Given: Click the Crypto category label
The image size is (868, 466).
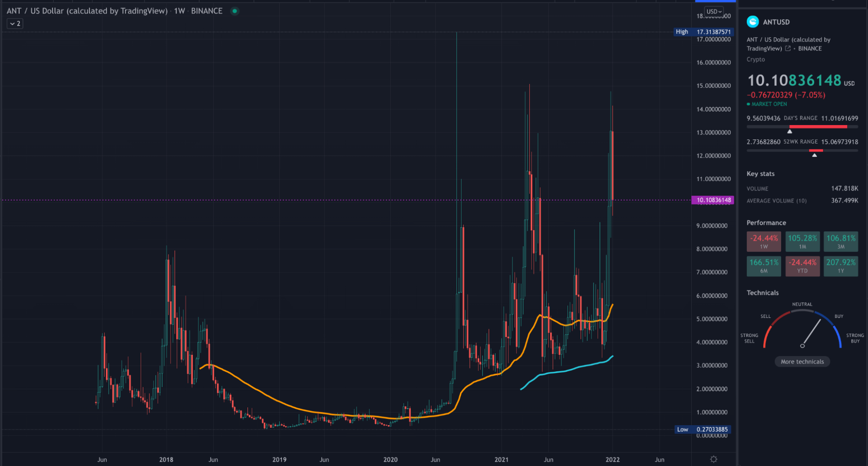Looking at the screenshot, I should pyautogui.click(x=756, y=59).
